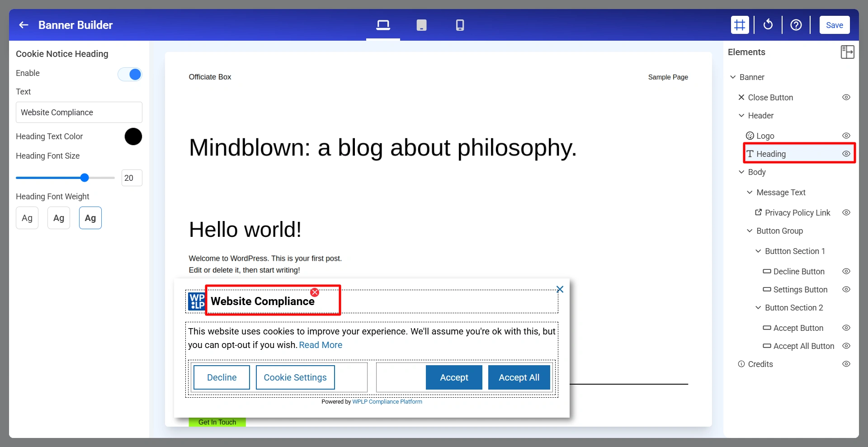Click the Cookie Settings button in banner

295,377
